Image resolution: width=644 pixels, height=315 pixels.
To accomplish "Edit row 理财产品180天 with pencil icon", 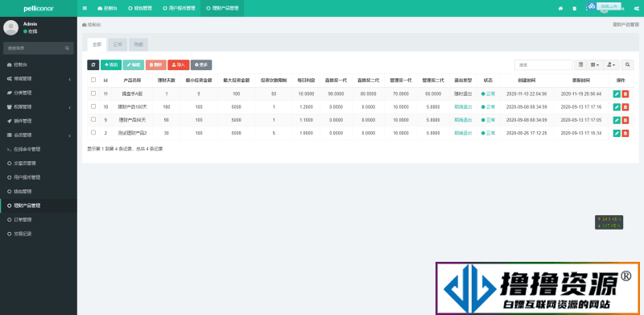I will 617,107.
